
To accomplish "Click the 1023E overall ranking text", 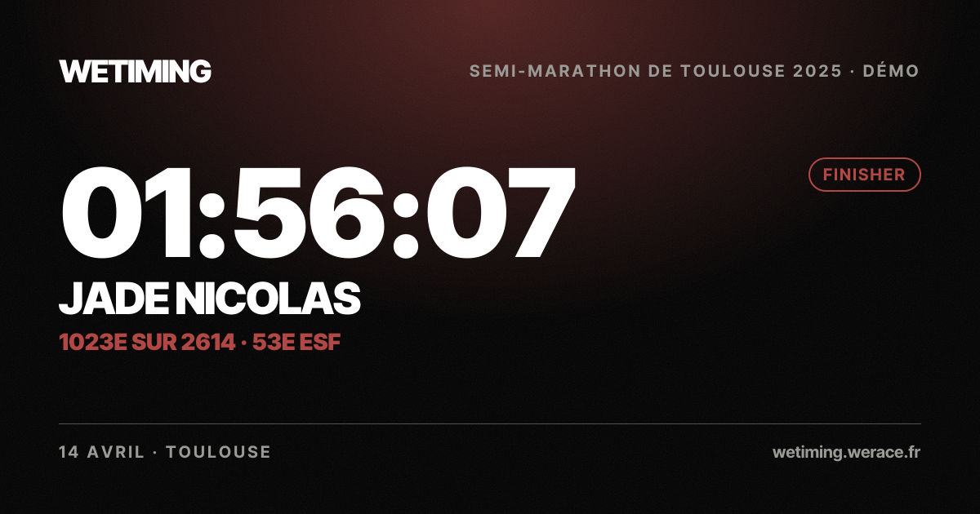I will [x=93, y=343].
